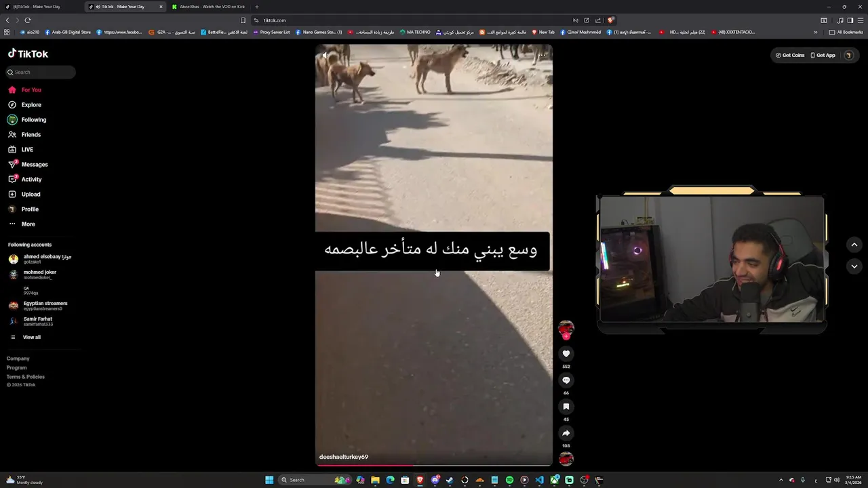Like the video with the heart icon
The height and width of the screenshot is (488, 868).
coord(566,354)
